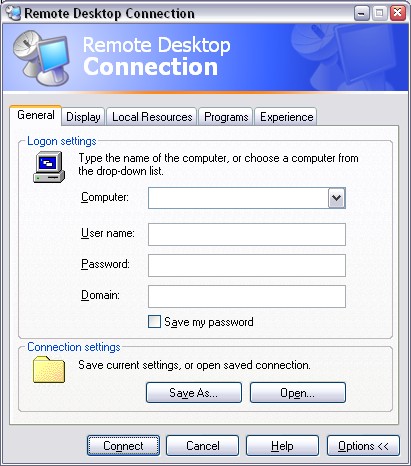The height and width of the screenshot is (466, 411).
Task: Open a saved connection with Open...
Action: (x=298, y=393)
